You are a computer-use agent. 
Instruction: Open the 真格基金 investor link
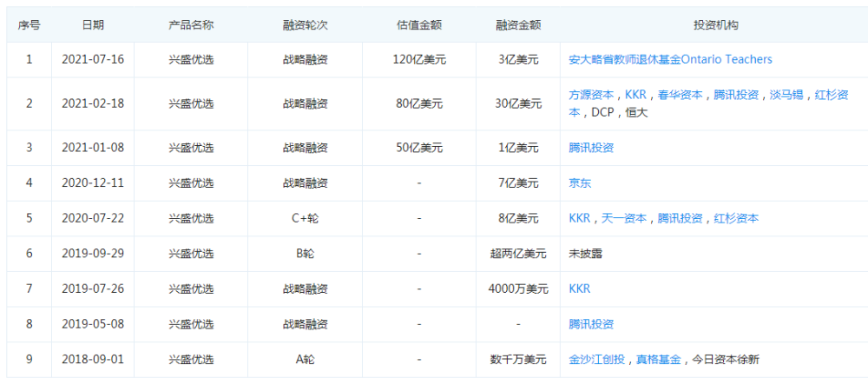[658, 360]
